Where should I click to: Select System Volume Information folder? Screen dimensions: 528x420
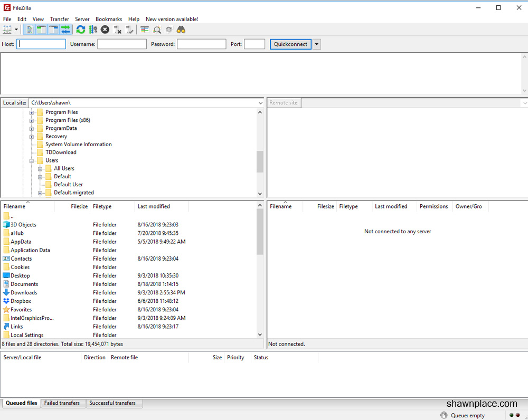click(79, 145)
